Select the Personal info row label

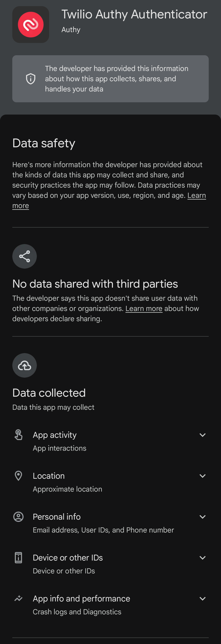[x=57, y=517]
